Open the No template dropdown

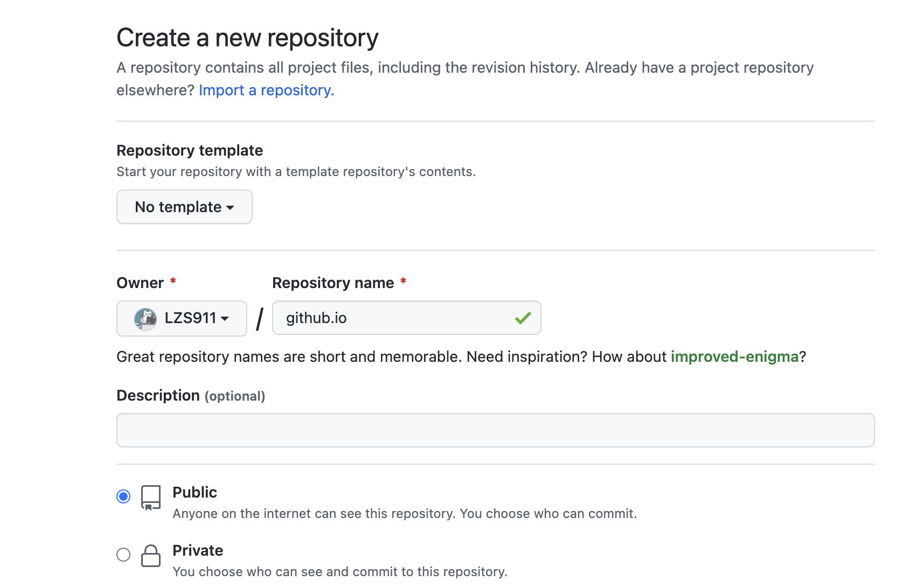click(x=184, y=207)
